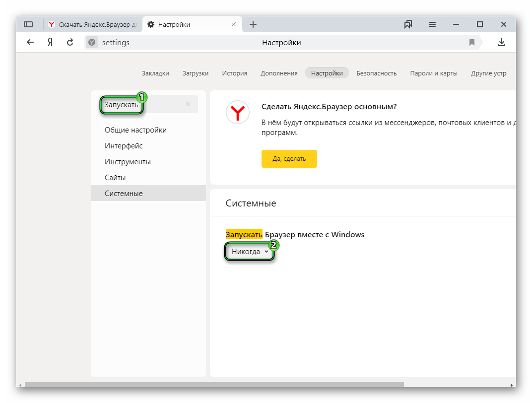Click the scroll left arrow
The image size is (532, 403).
[20, 385]
